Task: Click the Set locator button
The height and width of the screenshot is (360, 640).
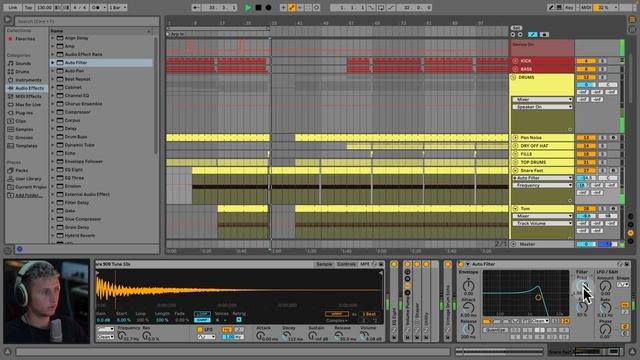Action: 516,28
